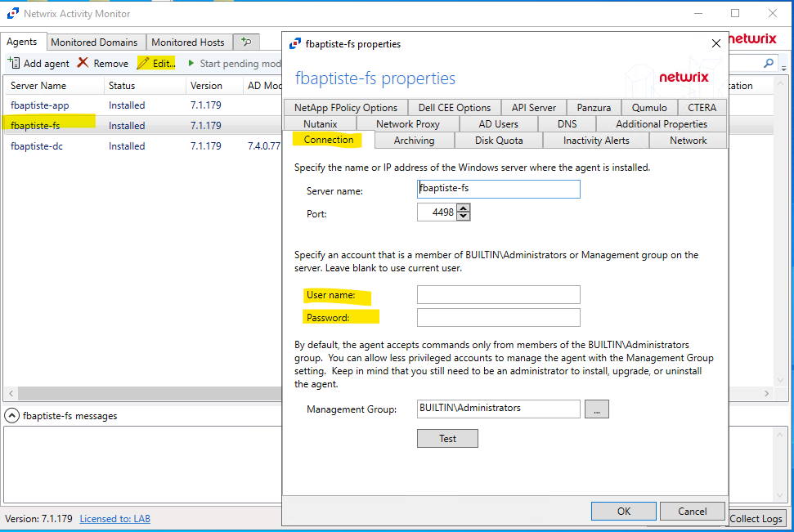Click the search tab icon beside Monitored Hosts
The image size is (794, 532).
point(245,42)
